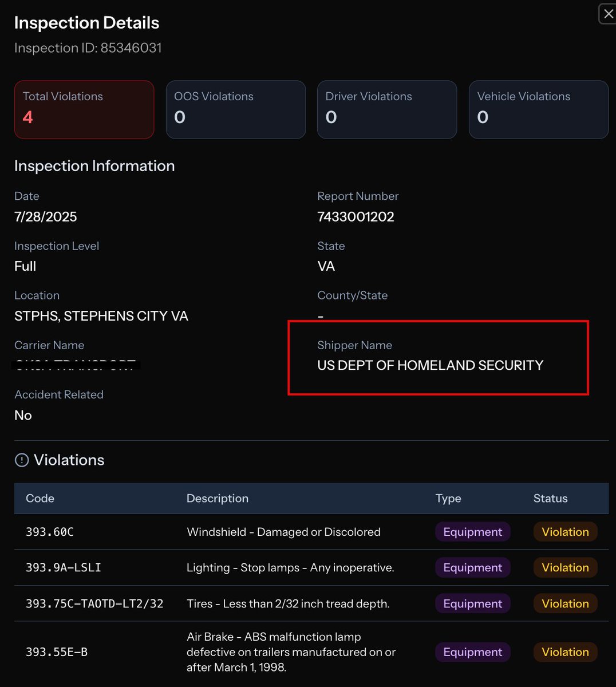Close the Inspection Details dialog
Viewport: 616px width, 687px height.
[x=608, y=14]
